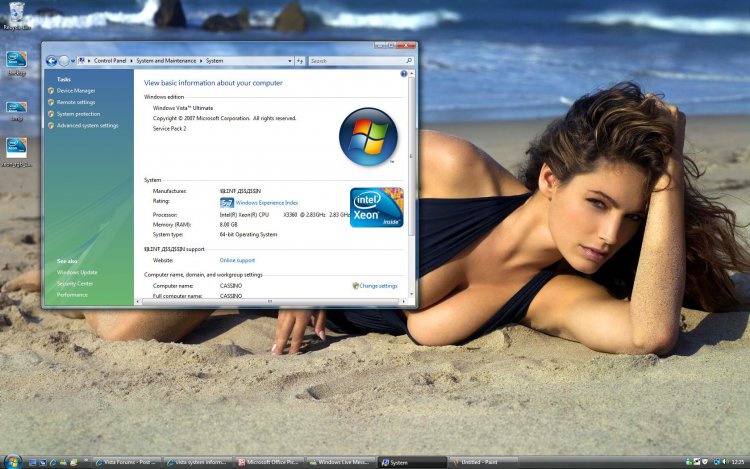
Task: Click the horizontal scrollbar right arrow
Action: pos(404,301)
